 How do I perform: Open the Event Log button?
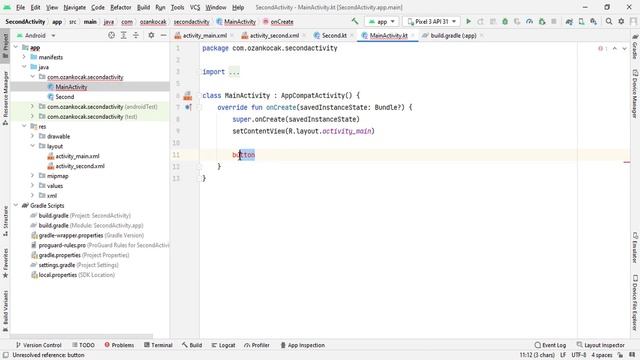(551, 345)
